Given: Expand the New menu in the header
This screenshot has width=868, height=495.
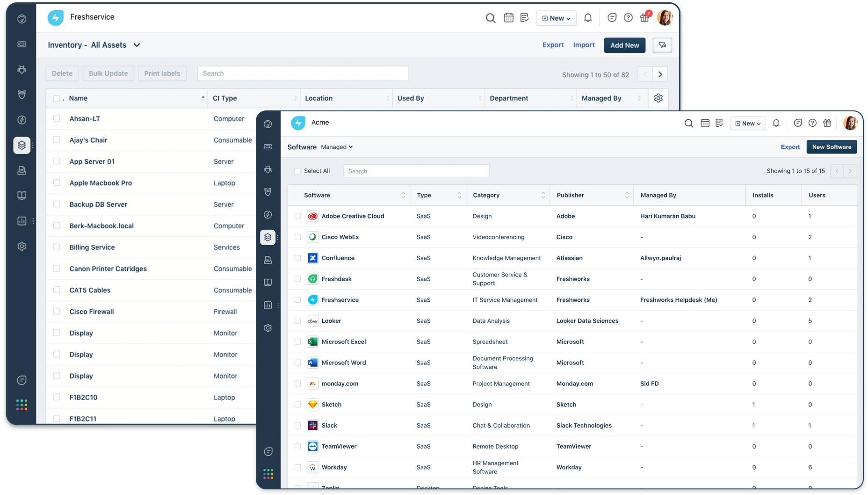Looking at the screenshot, I should 747,123.
